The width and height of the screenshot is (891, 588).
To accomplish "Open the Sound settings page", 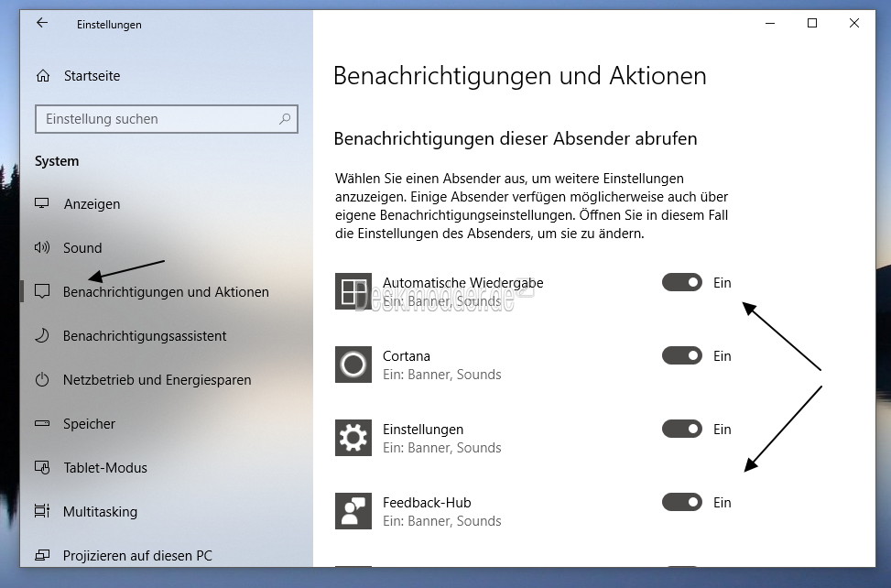I will click(x=82, y=247).
